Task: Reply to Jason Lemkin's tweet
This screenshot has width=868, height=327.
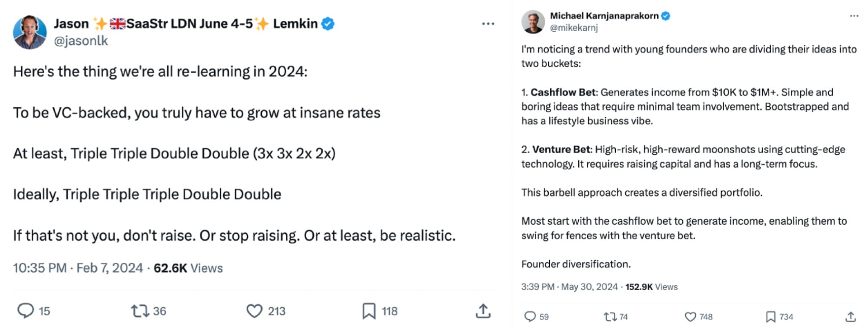Action: pyautogui.click(x=26, y=311)
